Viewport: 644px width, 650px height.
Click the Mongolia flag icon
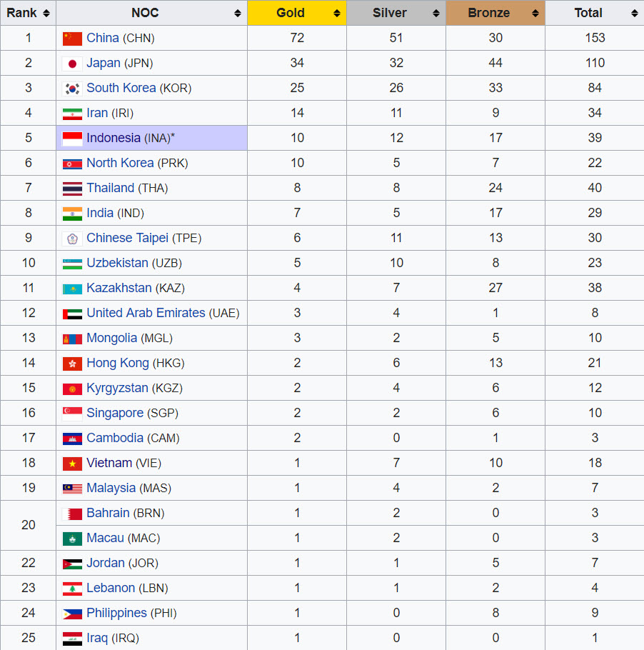pos(72,339)
